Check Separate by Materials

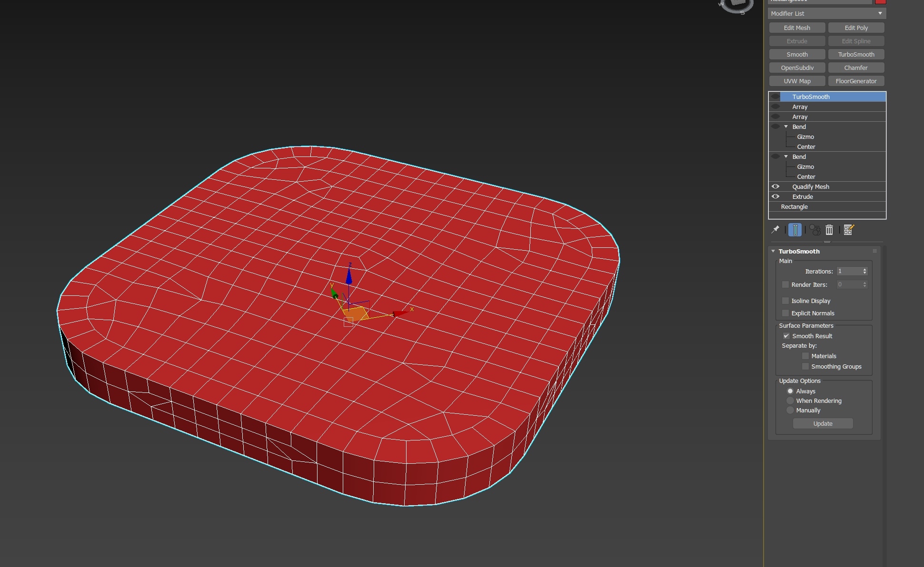point(805,356)
